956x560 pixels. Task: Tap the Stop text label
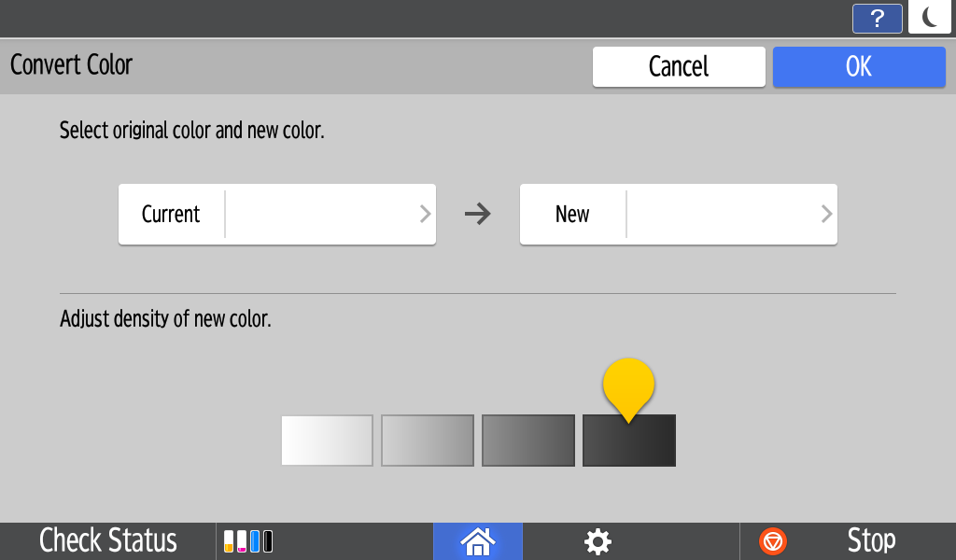tap(871, 541)
